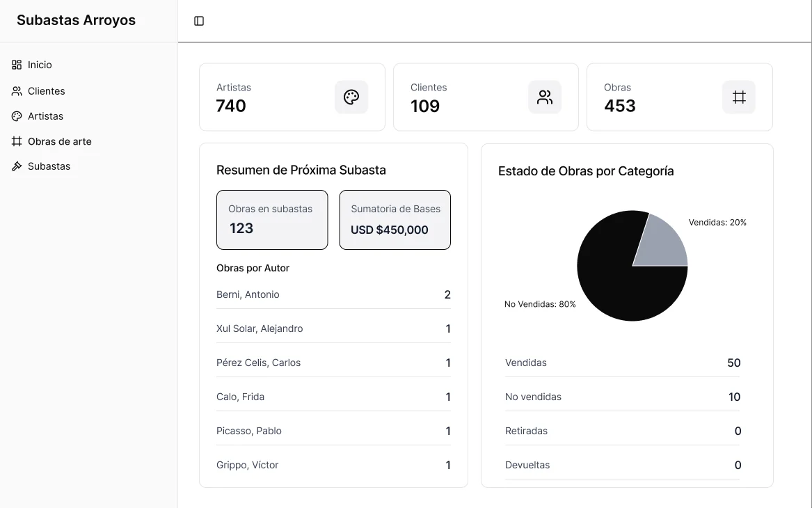Screen dimensions: 812x508
Task: Click the Obras de arte frame icon
Action: [x=17, y=141]
